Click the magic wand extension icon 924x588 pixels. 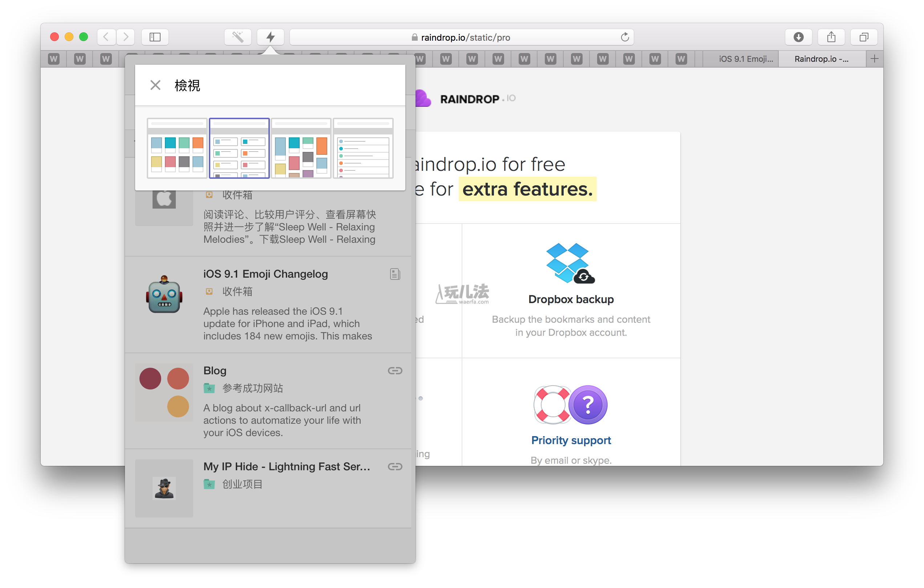(x=238, y=37)
